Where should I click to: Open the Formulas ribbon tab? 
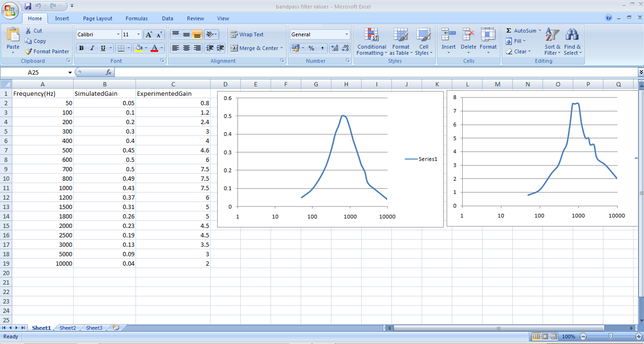[136, 18]
